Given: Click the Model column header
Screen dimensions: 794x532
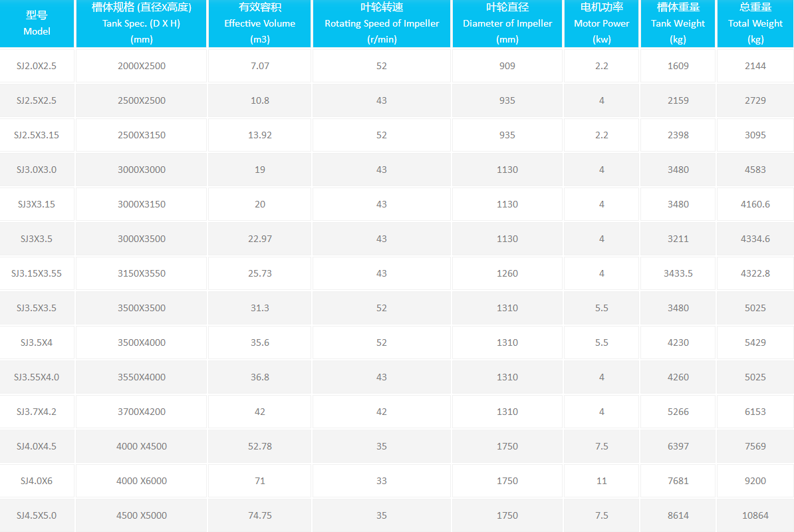Looking at the screenshot, I should pyautogui.click(x=37, y=23).
